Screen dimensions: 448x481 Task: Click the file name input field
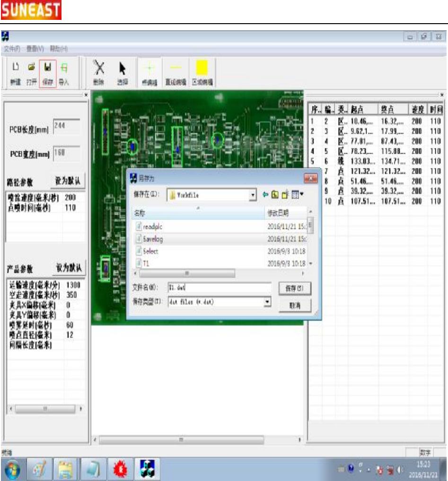tap(220, 288)
